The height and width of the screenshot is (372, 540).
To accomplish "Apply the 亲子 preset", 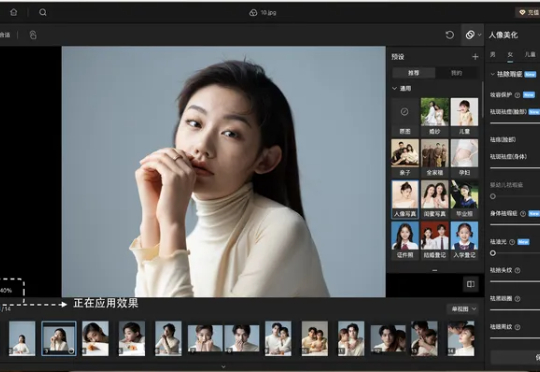I will coord(405,158).
